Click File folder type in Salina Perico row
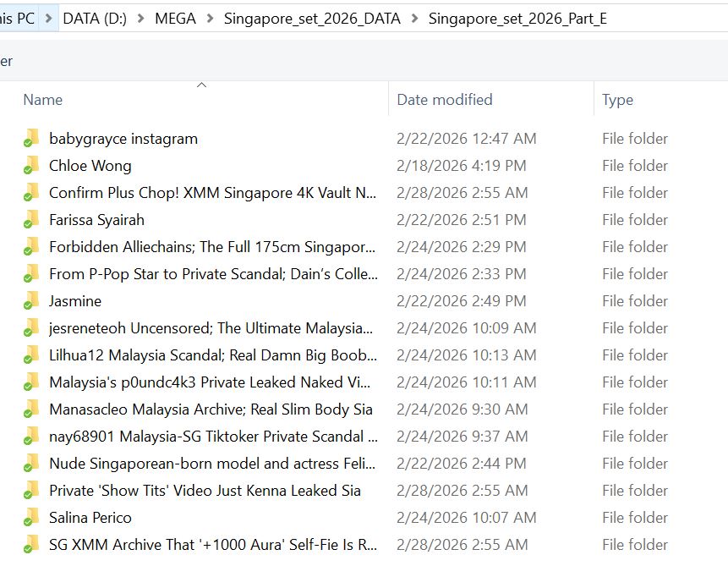Screen dimensions: 728x577 [x=635, y=517]
